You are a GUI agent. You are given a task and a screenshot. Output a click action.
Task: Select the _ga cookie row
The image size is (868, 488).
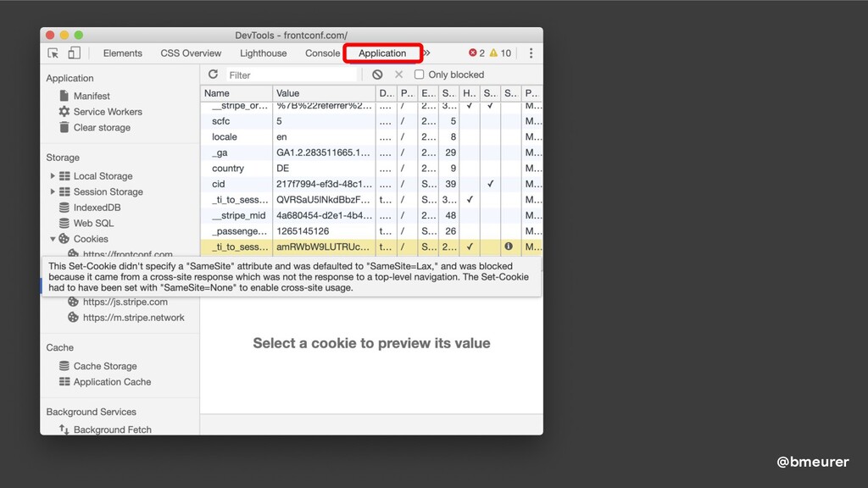pyautogui.click(x=371, y=152)
